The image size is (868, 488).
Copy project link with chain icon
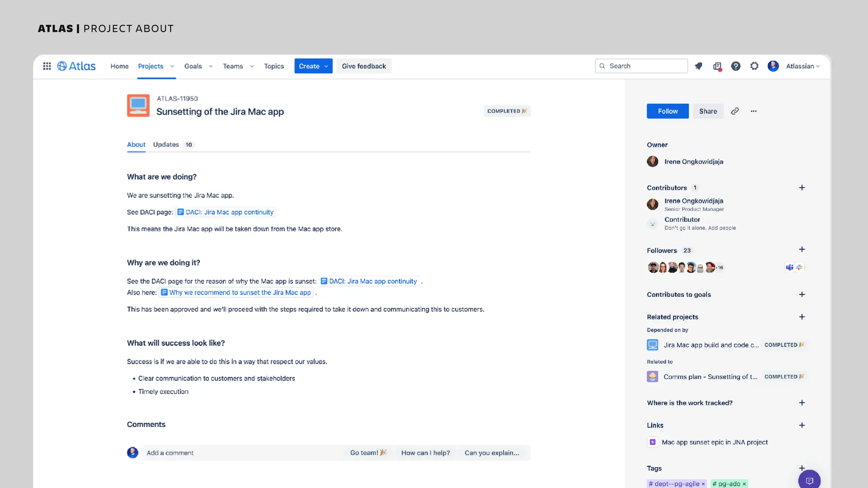click(x=735, y=111)
